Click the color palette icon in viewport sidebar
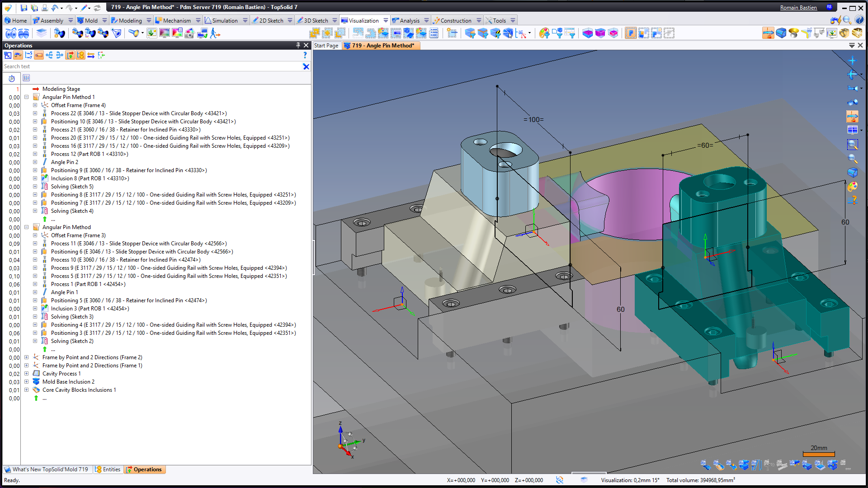This screenshot has height=488, width=868. pyautogui.click(x=852, y=186)
